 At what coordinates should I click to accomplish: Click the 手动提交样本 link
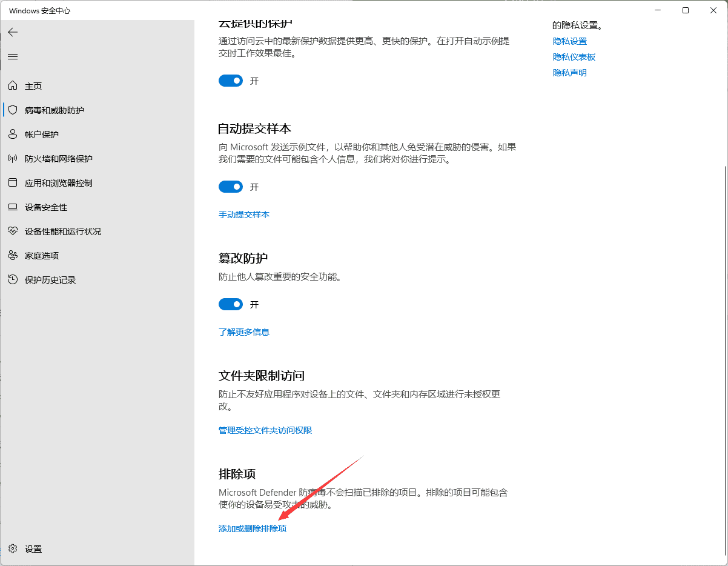[243, 214]
